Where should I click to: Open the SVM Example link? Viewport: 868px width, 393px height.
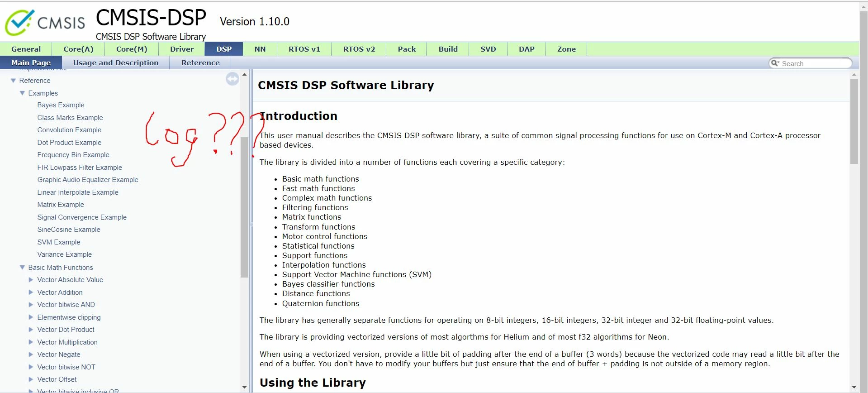pos(59,242)
